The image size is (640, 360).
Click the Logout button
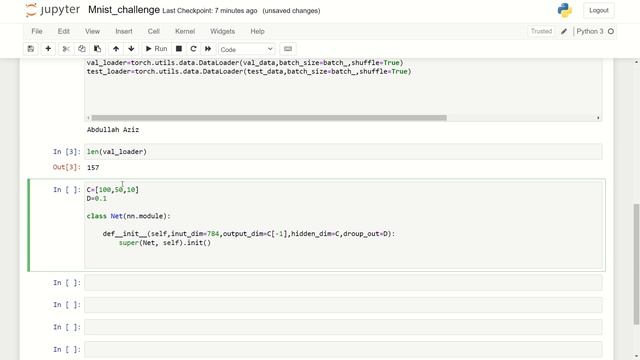pyautogui.click(x=598, y=11)
